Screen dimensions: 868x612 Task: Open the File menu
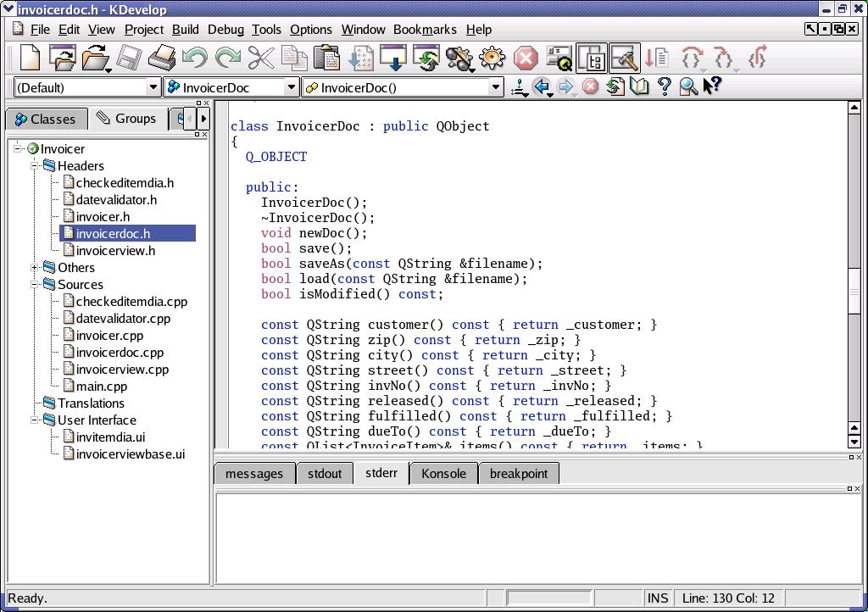point(40,30)
